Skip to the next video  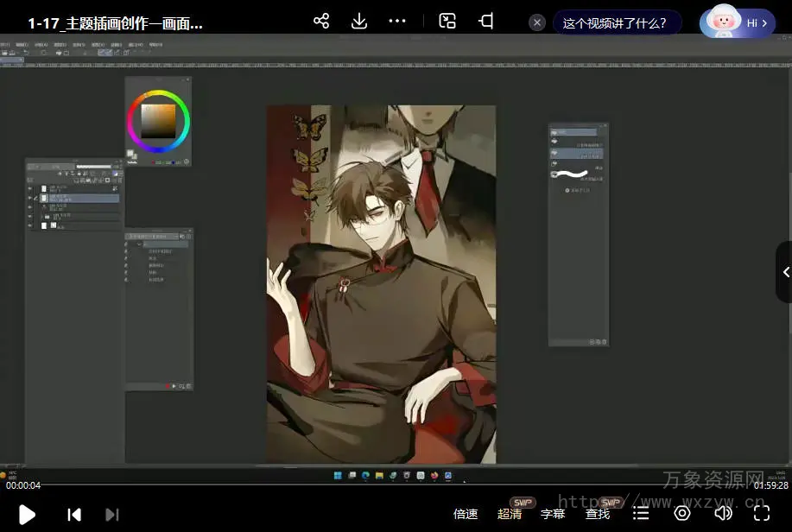[112, 515]
